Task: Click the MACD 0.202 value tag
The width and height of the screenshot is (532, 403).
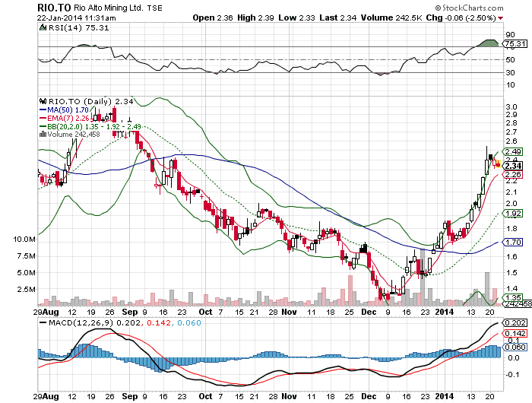Action: coord(515,322)
